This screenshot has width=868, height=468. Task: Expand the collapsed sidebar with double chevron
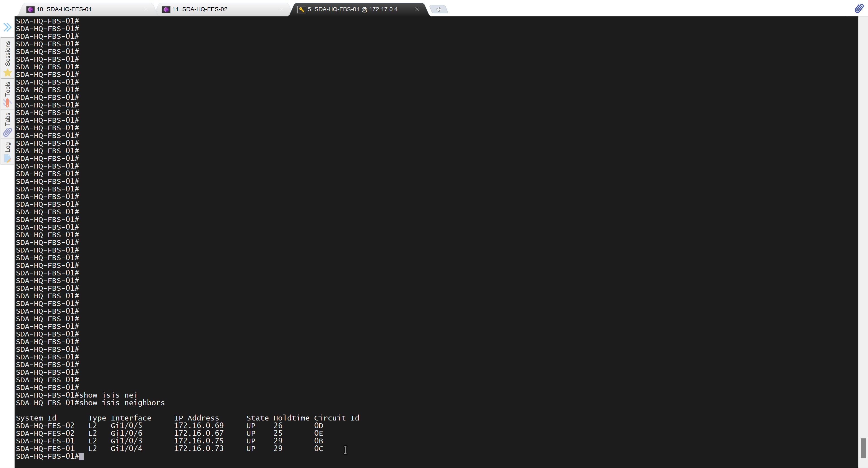(x=7, y=27)
